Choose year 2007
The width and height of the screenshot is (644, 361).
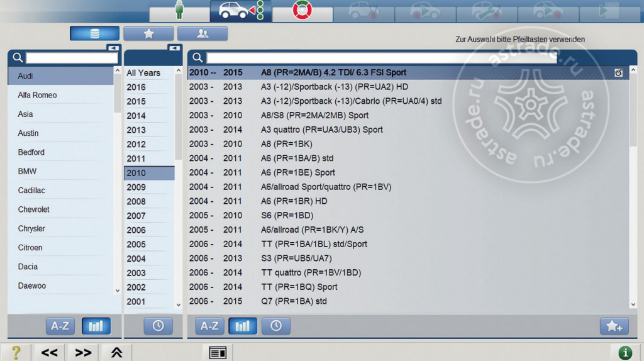(x=149, y=216)
